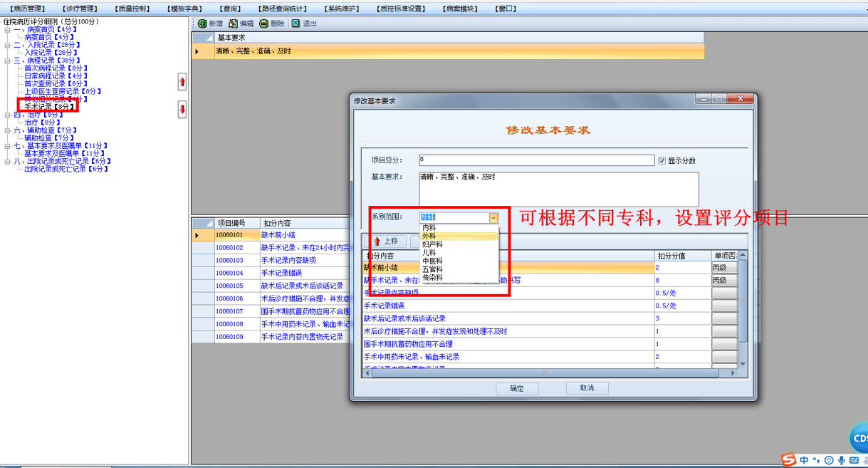Collapse the 八、出院记录或死亡记录 tree node
Image resolution: width=868 pixels, height=468 pixels.
[7, 161]
